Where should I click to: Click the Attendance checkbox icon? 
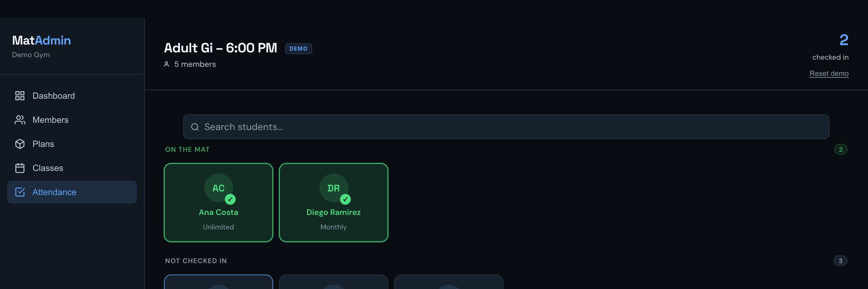tap(20, 192)
